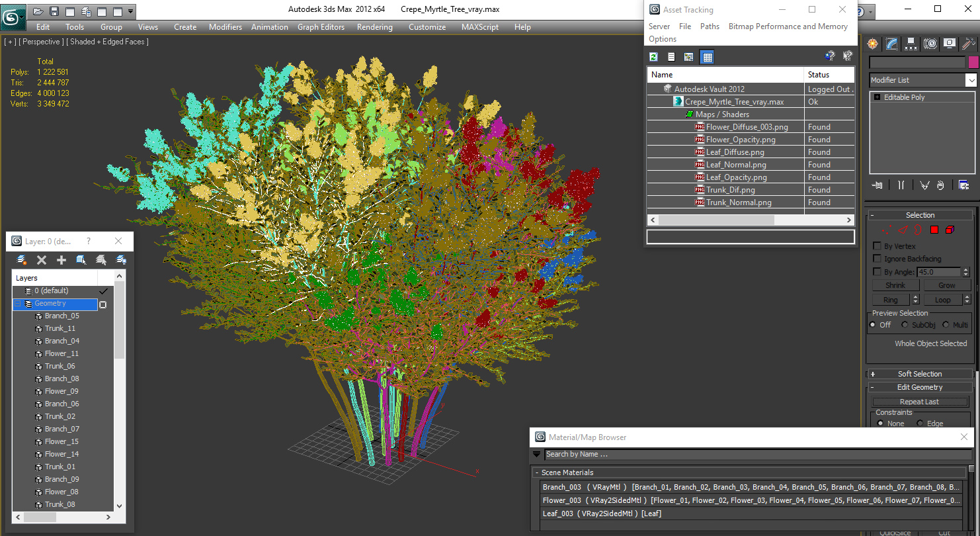The height and width of the screenshot is (536, 980).
Task: Open the Modify panel tab
Action: pos(892,44)
